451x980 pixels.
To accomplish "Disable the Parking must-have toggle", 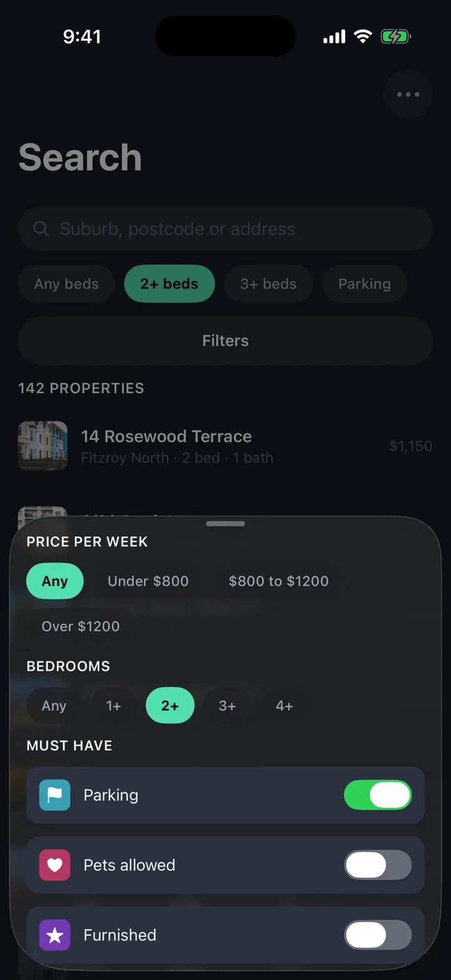I will [378, 795].
